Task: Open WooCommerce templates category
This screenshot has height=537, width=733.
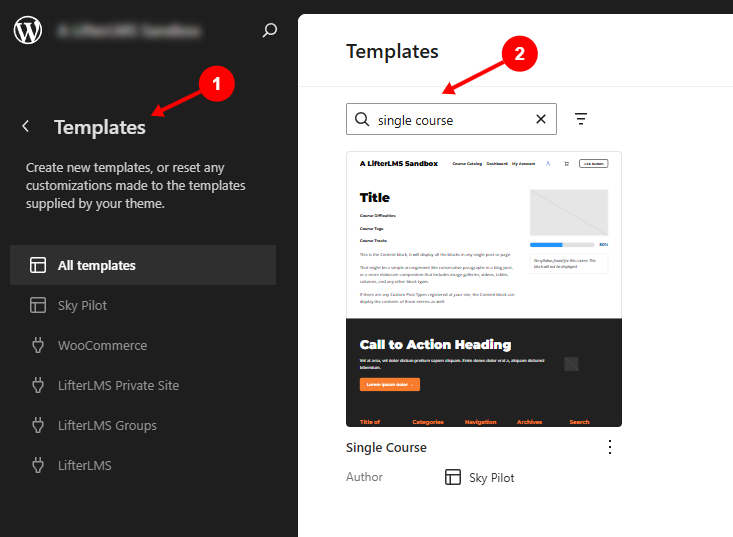Action: 143,345
